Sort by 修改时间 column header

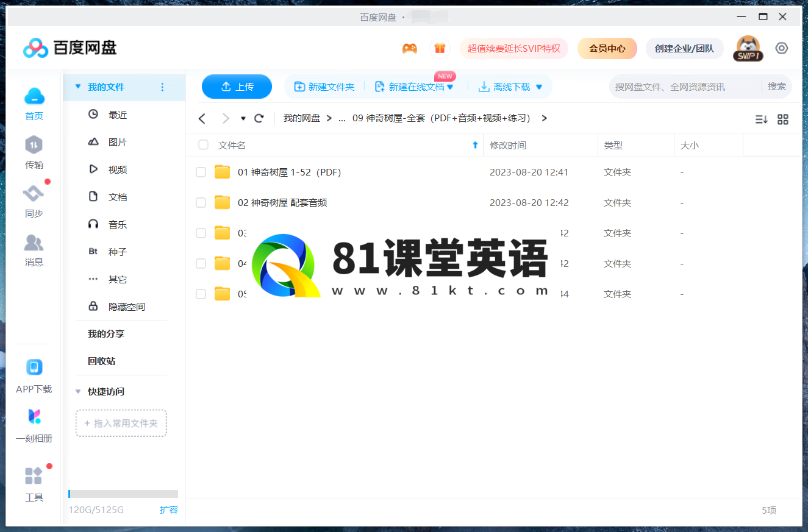(508, 145)
